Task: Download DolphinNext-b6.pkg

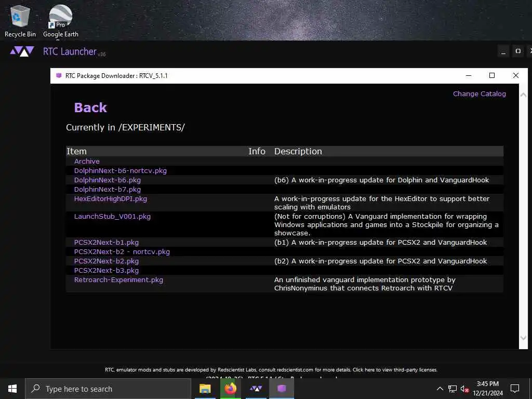Action: [x=107, y=180]
